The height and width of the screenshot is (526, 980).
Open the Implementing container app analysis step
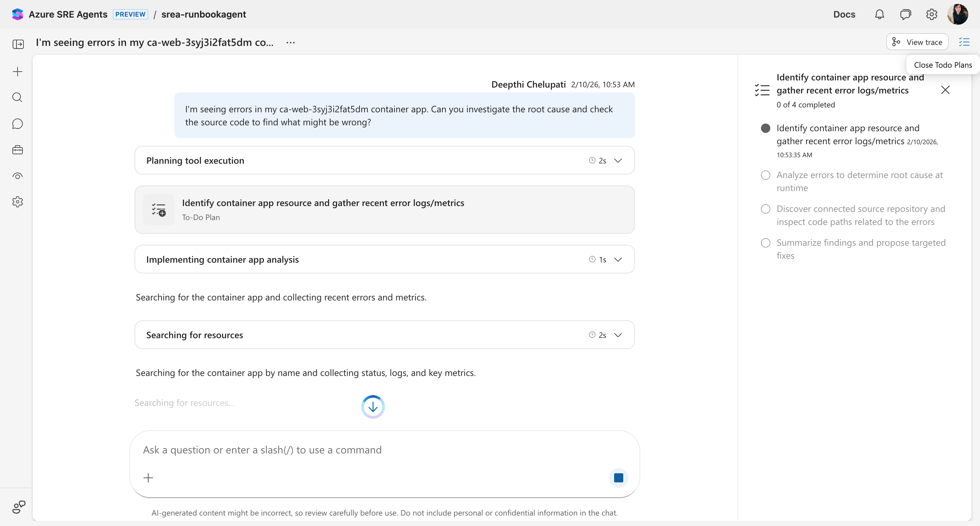tap(385, 259)
